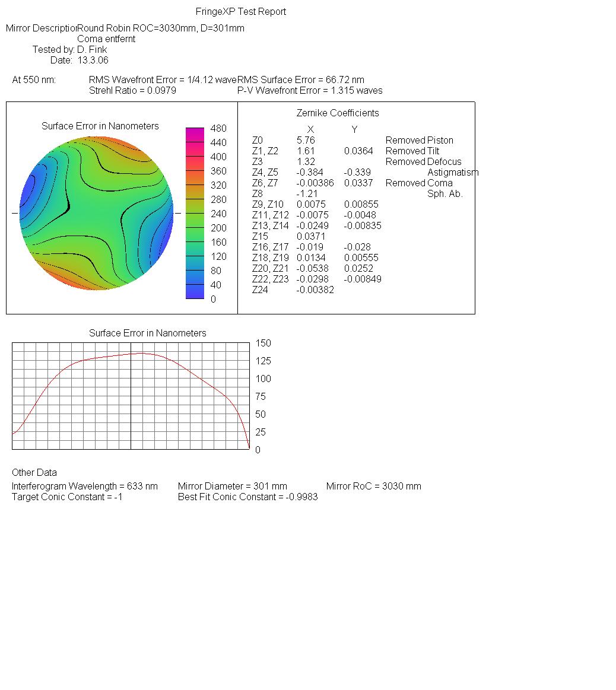Click the 'At 550 nm:' label
616x690 pixels.
pos(34,80)
